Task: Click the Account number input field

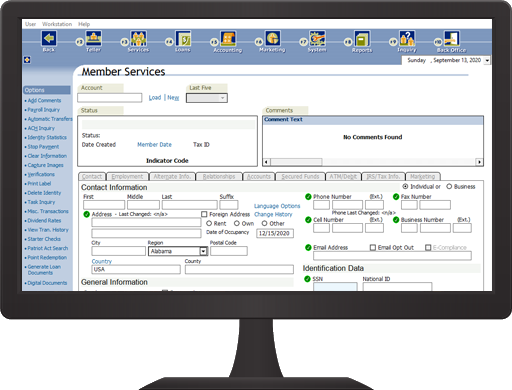Action: point(110,98)
